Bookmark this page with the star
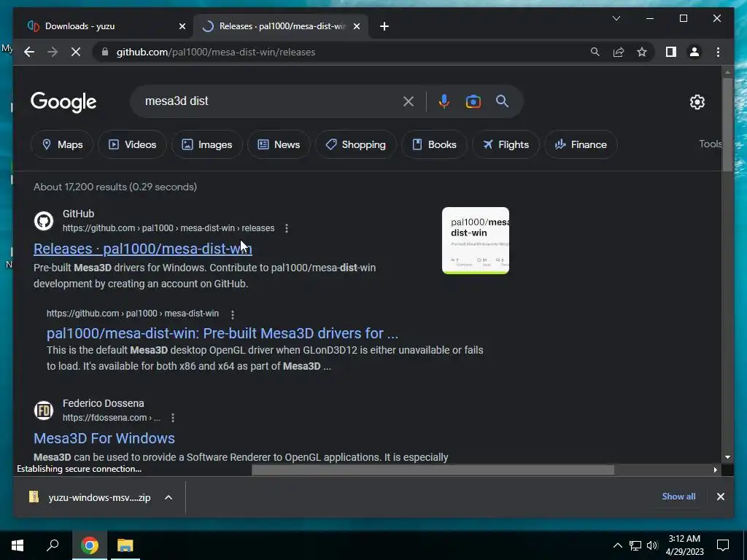This screenshot has width=747, height=560. (x=642, y=52)
